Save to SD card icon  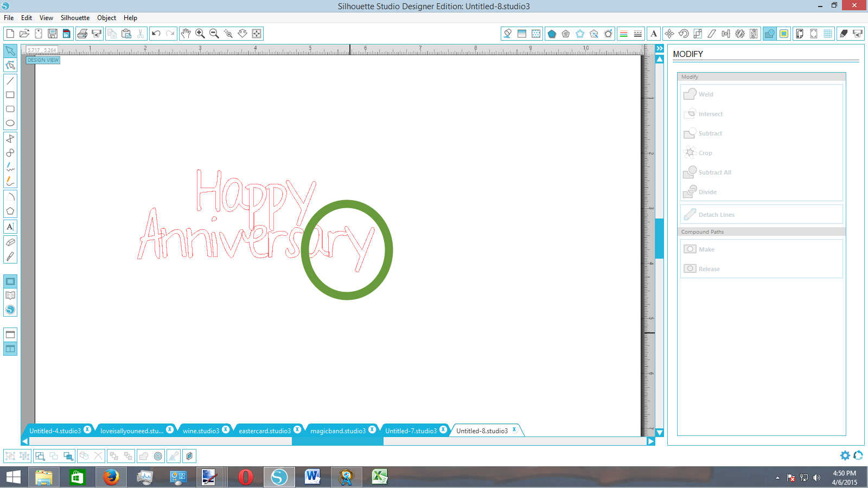[66, 34]
